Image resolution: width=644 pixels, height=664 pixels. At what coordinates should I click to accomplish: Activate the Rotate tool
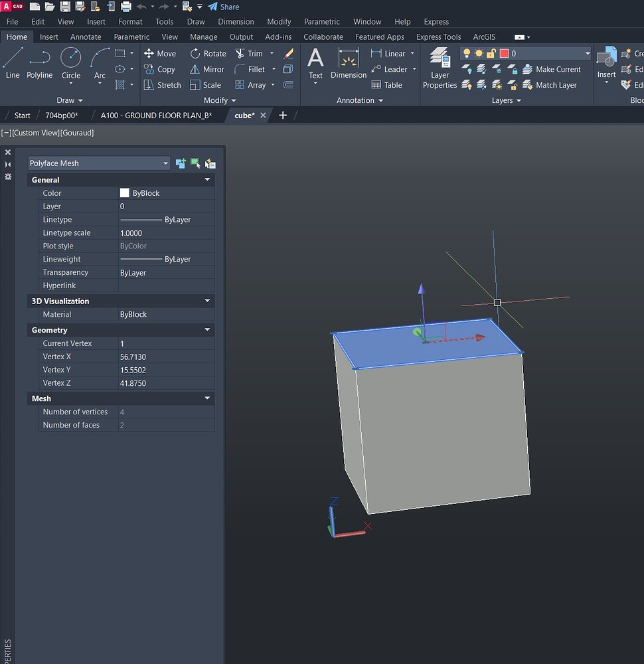coord(208,53)
